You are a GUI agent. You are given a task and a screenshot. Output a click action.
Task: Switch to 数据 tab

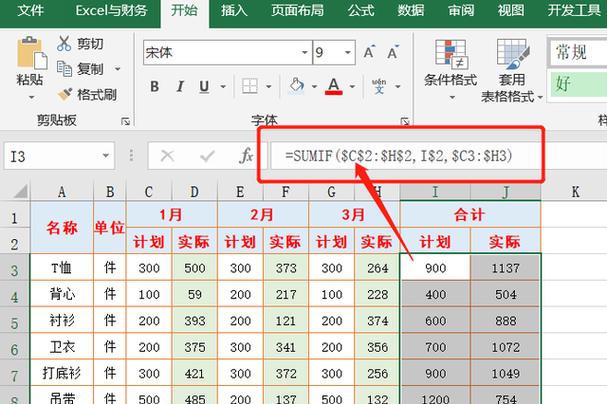point(411,10)
